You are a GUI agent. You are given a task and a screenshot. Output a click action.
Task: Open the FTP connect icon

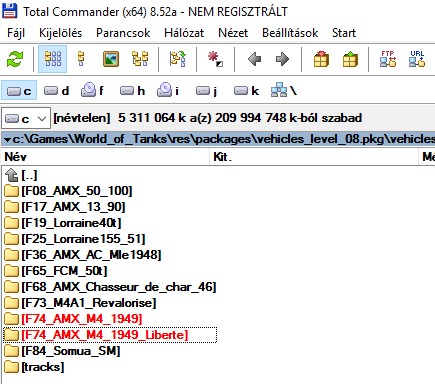388,59
